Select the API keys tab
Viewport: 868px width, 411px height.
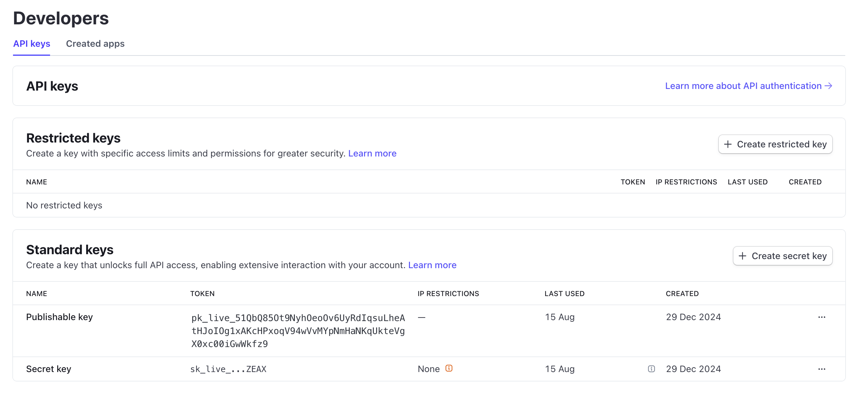31,44
